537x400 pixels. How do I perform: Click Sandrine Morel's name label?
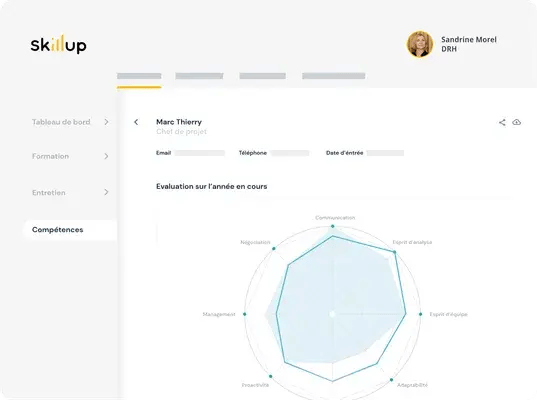pyautogui.click(x=469, y=40)
